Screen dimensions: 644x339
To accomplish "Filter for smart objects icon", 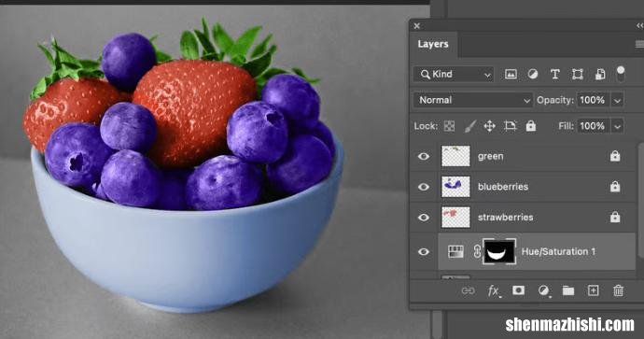I will pos(600,75).
